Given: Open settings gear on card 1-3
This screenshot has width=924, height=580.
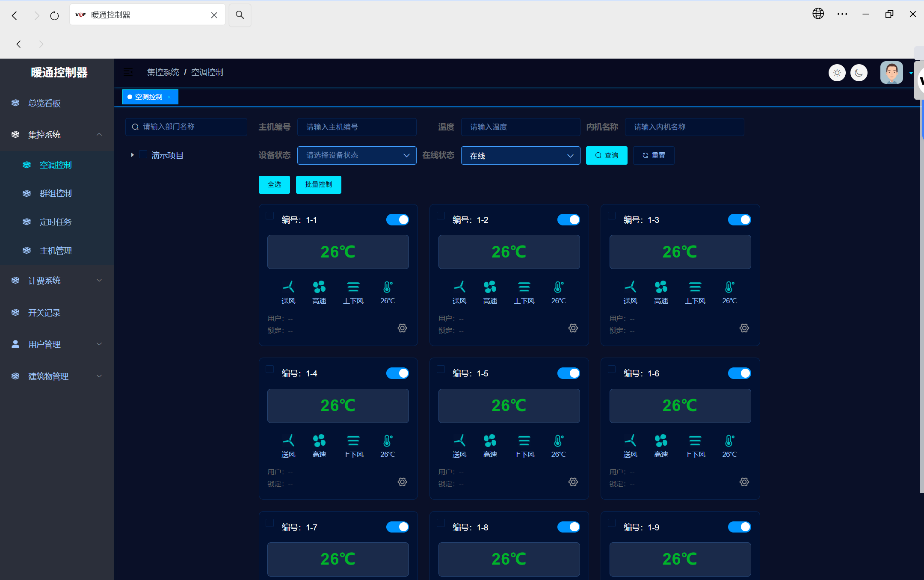Looking at the screenshot, I should [x=744, y=328].
